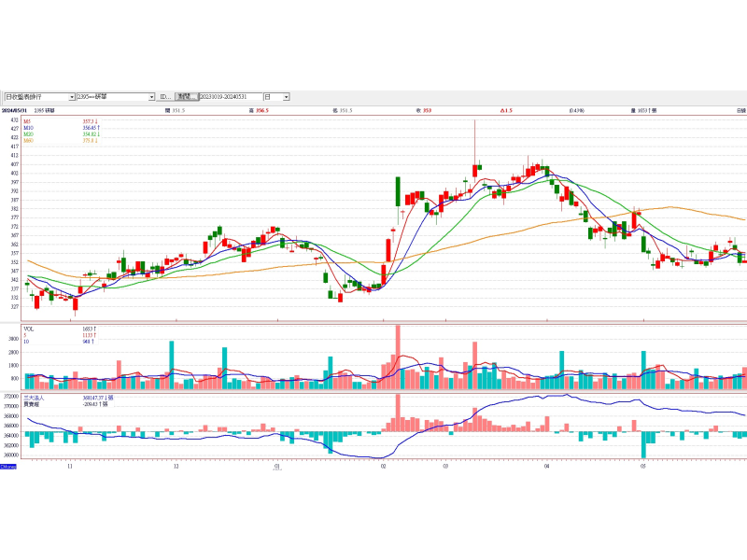Click the date range field 20231019-20240531
747x560 pixels.
(x=231, y=97)
